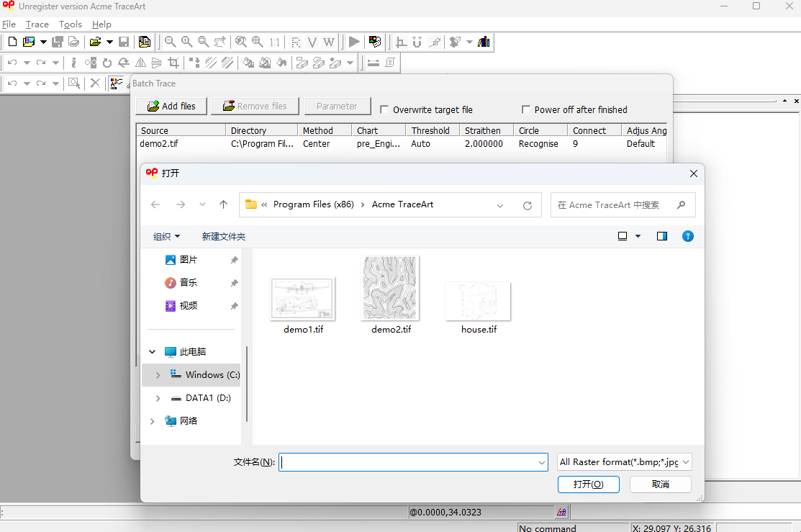Click the Zoom In magnifier toolbar icon
Viewport: 801px width, 532px height.
pyautogui.click(x=186, y=42)
